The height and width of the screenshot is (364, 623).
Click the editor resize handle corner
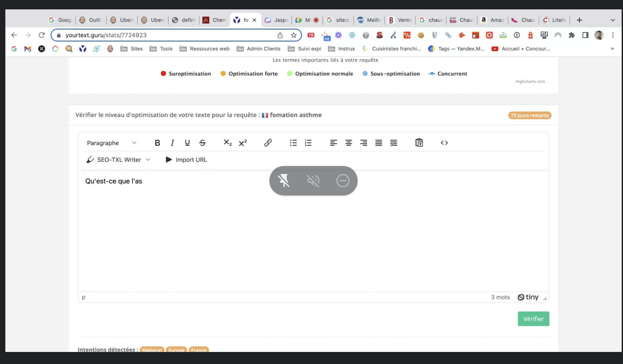(545, 298)
